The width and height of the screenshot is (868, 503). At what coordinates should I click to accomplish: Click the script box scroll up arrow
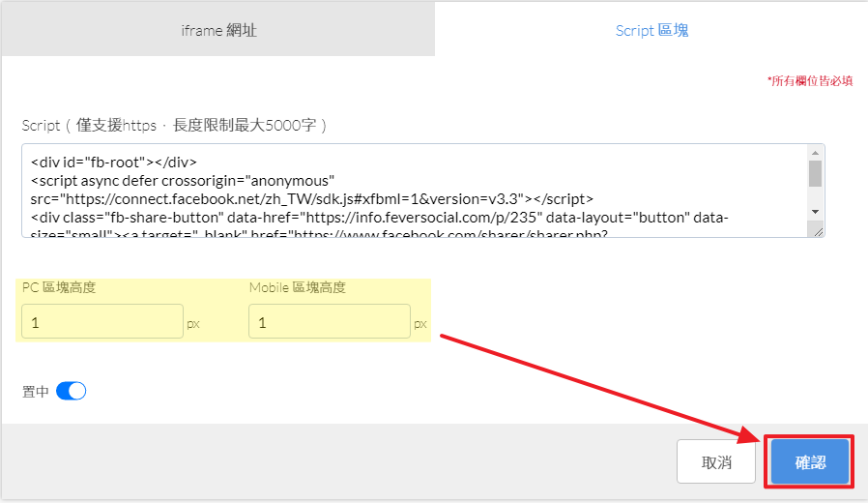(x=815, y=153)
